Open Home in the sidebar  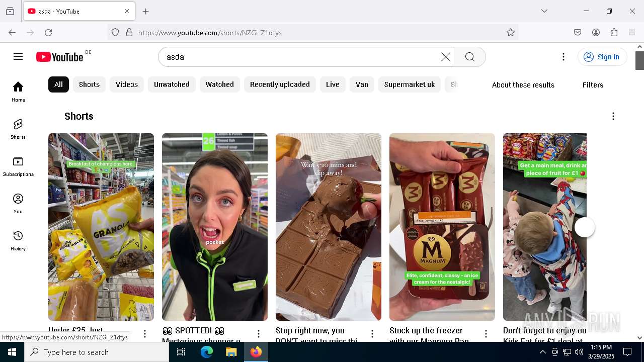coord(18,92)
